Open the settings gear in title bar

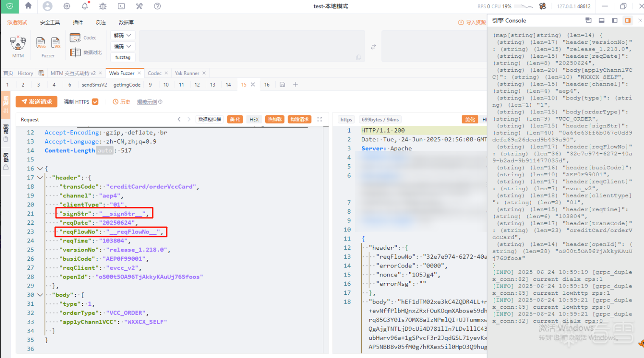[x=67, y=6]
